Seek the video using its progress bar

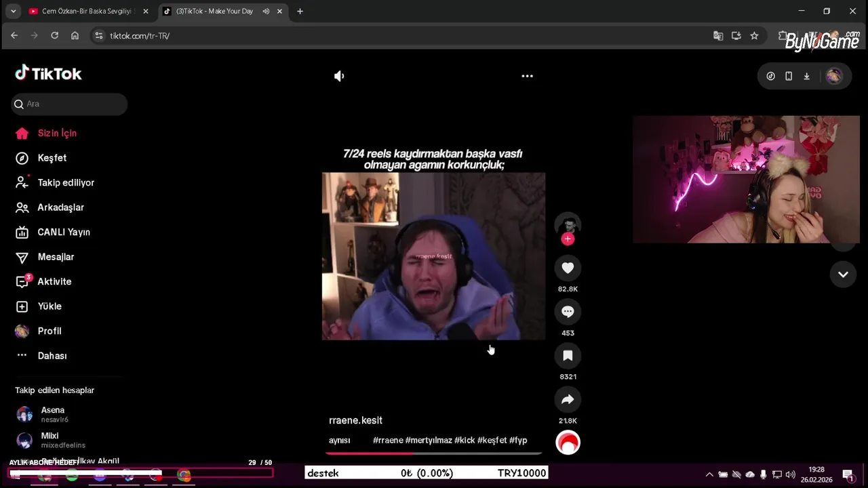[434, 453]
